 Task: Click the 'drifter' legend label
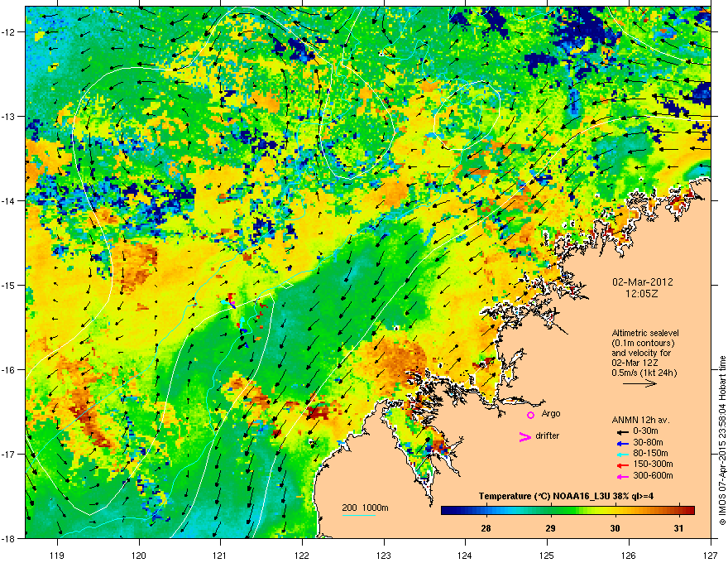547,435
